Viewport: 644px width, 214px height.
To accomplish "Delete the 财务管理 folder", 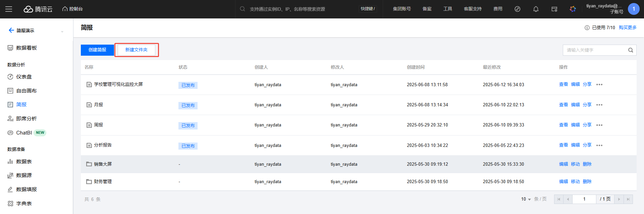I will [x=587, y=181].
